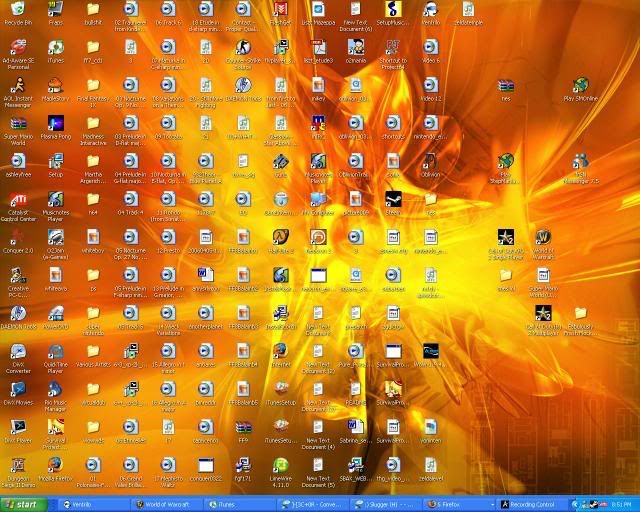Click the MSN Messenger 7.5 icon
Image resolution: width=640 pixels, height=512 pixels.
click(x=580, y=161)
